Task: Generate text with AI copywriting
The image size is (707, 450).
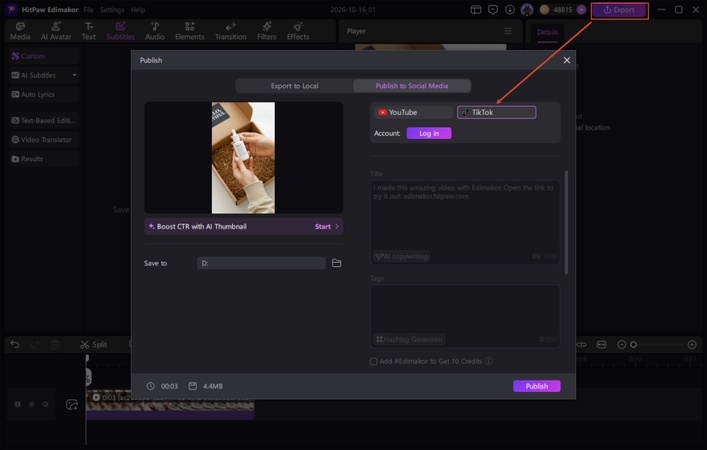Action: 402,256
